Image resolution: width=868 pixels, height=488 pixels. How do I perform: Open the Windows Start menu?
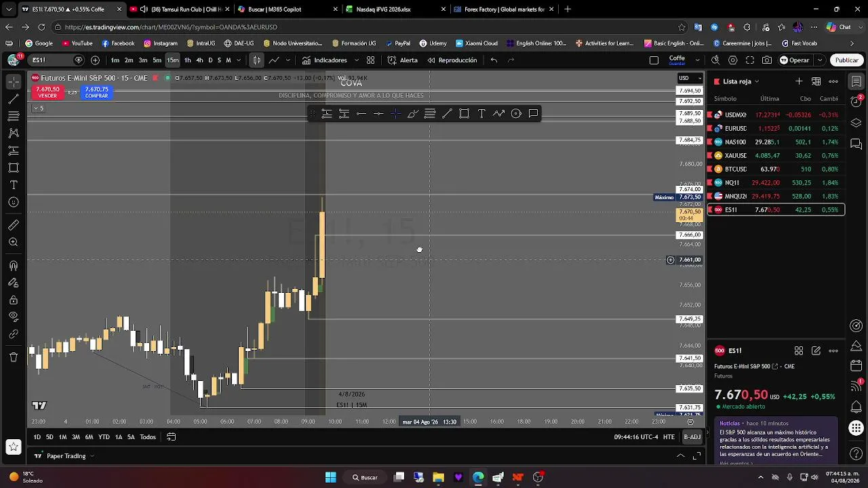(330, 477)
